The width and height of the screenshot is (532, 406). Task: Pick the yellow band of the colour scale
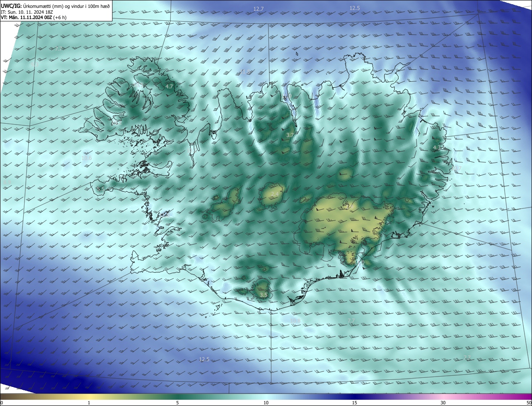pos(89,396)
